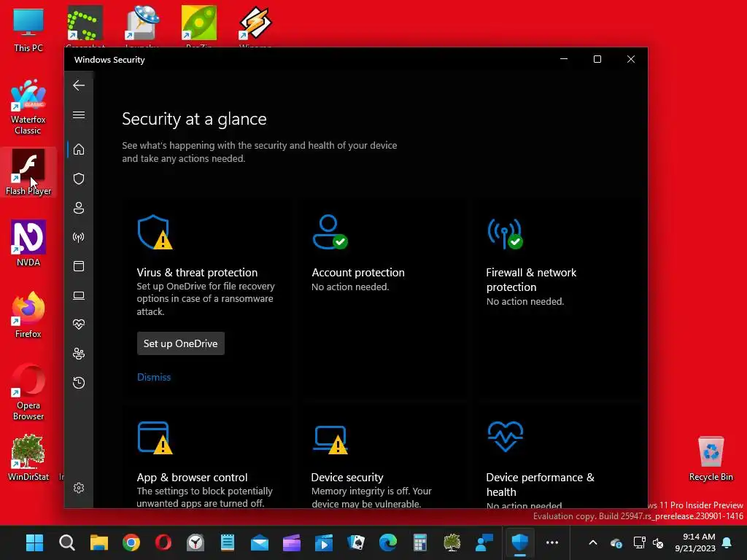Screen dimensions: 747x560
Task: Open Opera from the taskbar
Action: [163, 542]
